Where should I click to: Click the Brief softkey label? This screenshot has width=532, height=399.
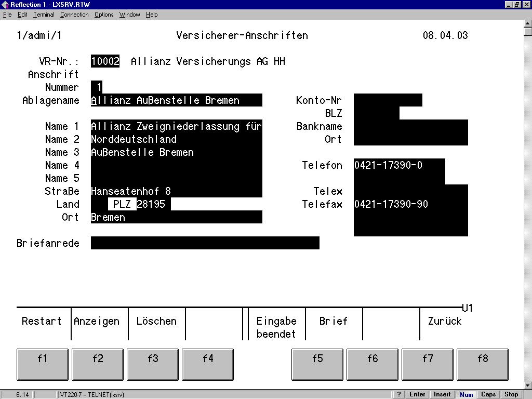[x=334, y=321]
